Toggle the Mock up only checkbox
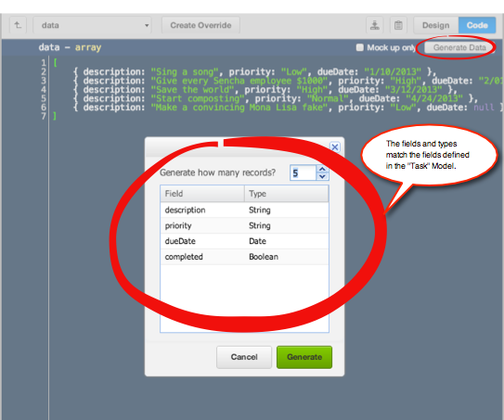The image size is (504, 420). coord(360,47)
